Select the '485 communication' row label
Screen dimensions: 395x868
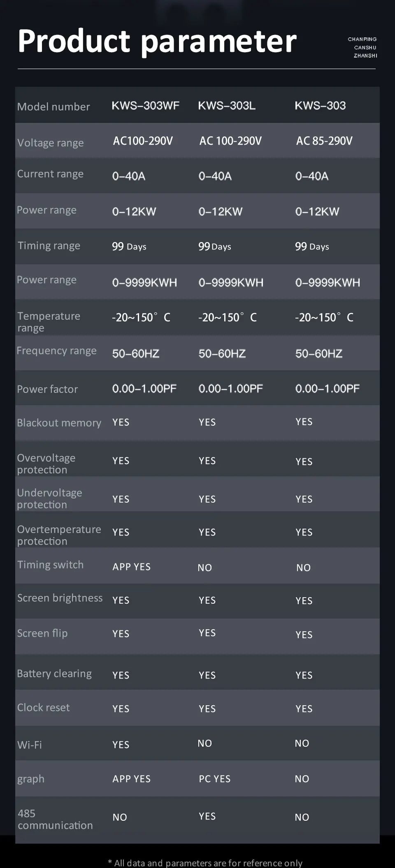point(55,819)
